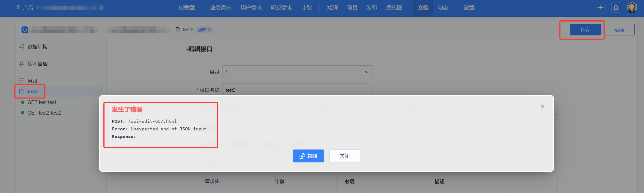Click the test3 document icon in sidebar

point(22,91)
